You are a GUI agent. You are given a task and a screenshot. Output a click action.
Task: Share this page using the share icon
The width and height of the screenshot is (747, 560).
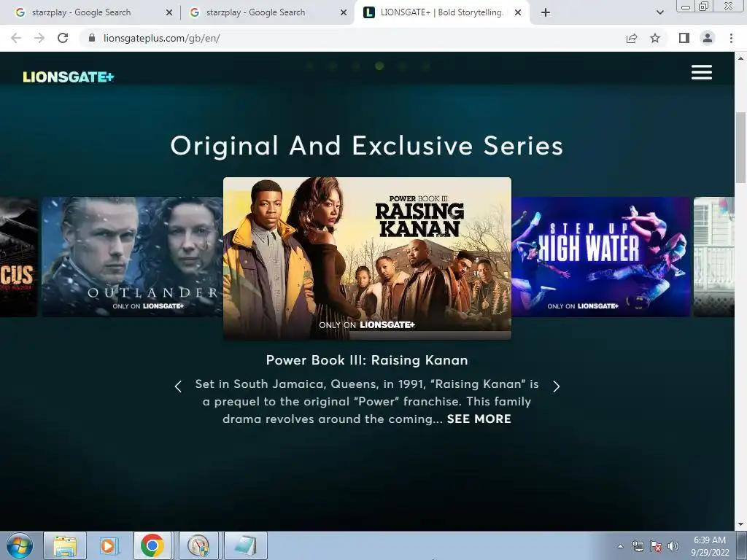point(632,38)
